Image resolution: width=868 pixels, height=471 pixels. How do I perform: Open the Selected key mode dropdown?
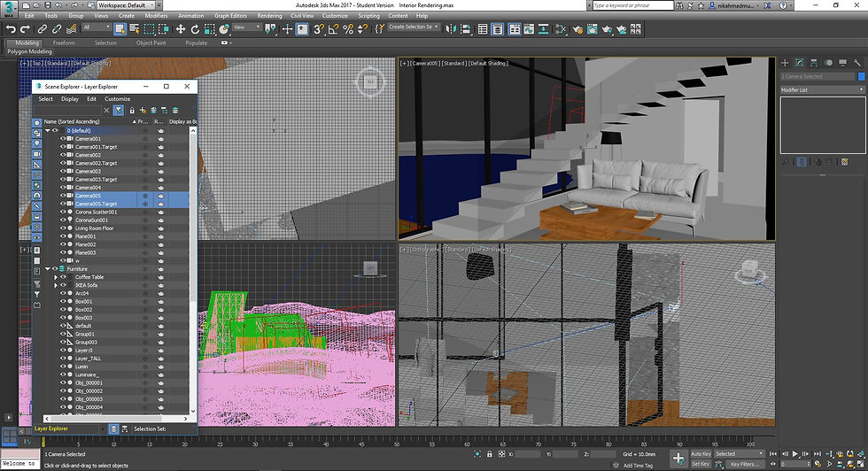pos(739,454)
